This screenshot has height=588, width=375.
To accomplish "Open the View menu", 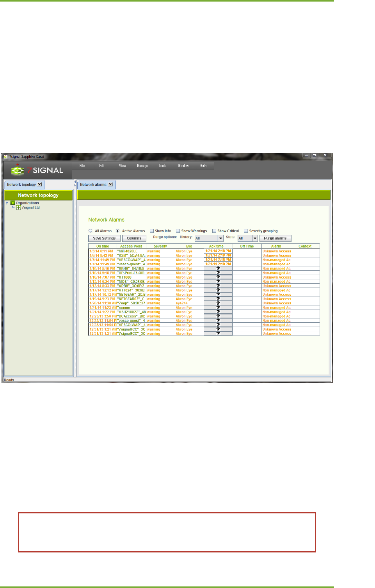I will point(123,166).
